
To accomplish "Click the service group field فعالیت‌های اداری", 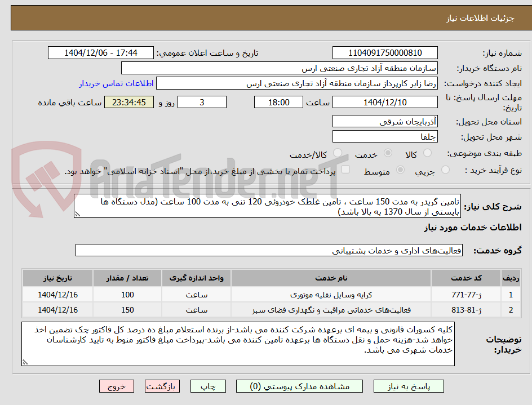I will click(269, 250).
